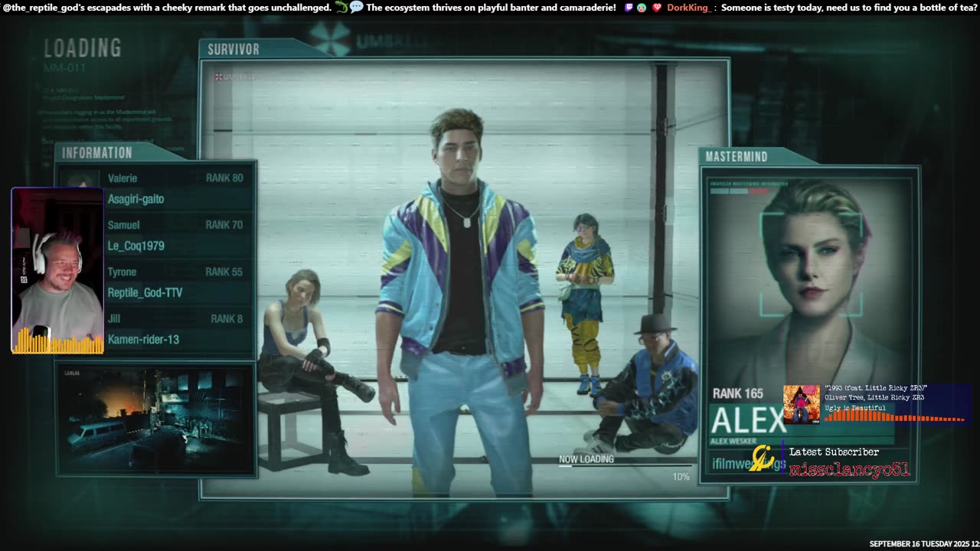Click the yellow subscriber alert logo icon
Image resolution: width=980 pixels, height=551 pixels.
(x=763, y=458)
